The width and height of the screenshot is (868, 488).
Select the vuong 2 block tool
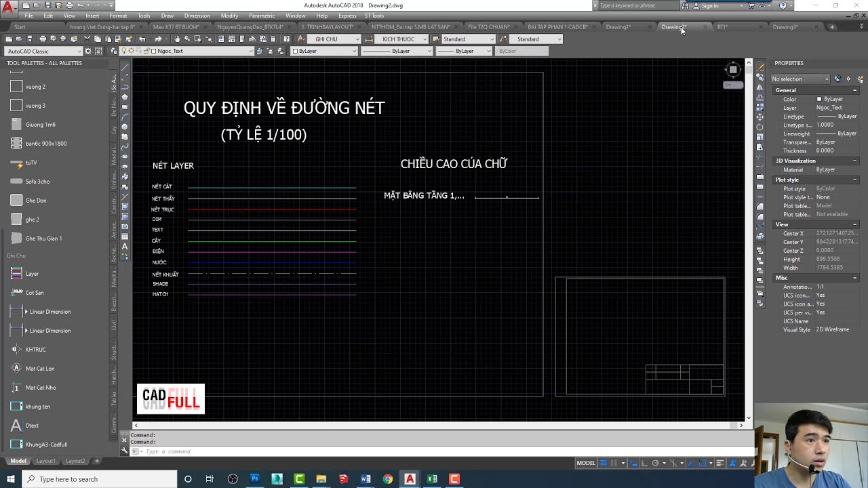(28, 87)
